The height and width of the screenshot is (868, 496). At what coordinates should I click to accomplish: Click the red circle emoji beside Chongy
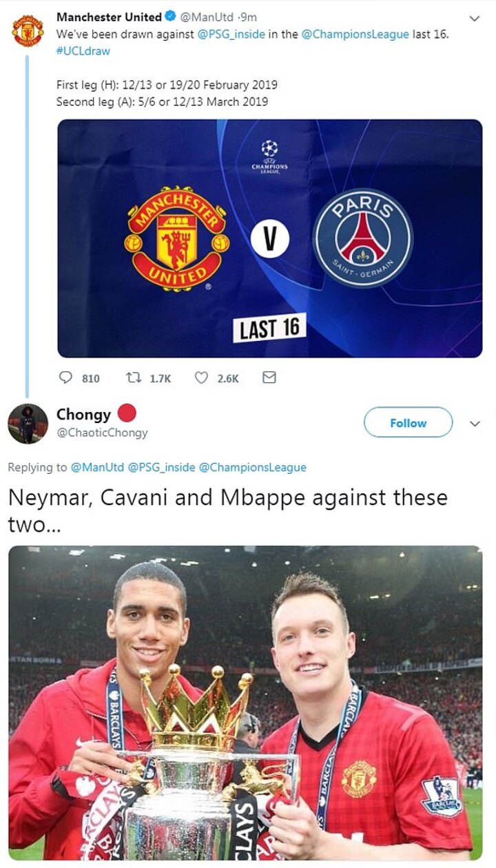click(127, 413)
